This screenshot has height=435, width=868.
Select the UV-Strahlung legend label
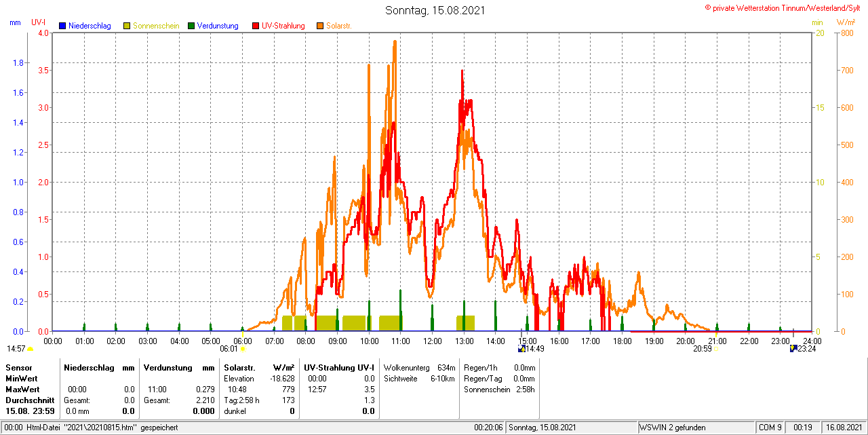(x=284, y=26)
